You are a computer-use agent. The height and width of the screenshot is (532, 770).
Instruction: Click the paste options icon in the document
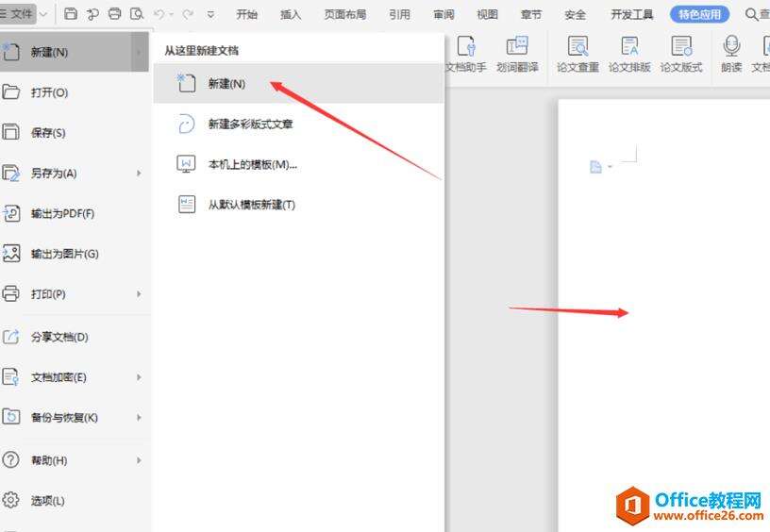pyautogui.click(x=595, y=167)
